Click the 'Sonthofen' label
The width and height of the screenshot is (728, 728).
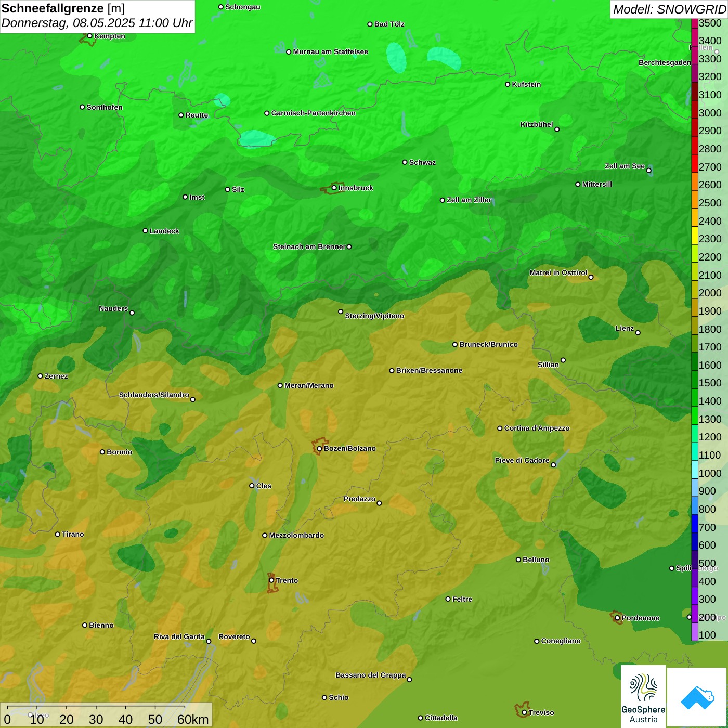click(x=105, y=107)
